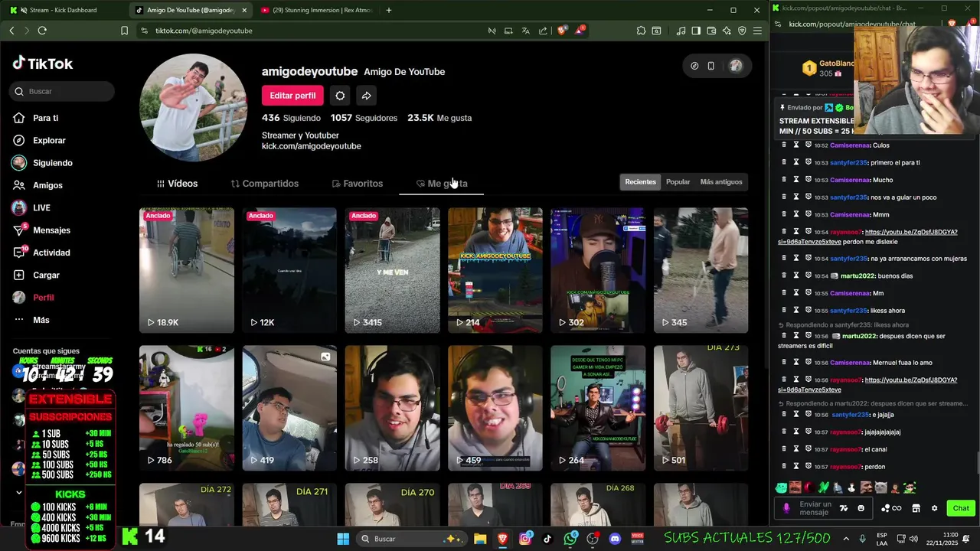Reload the TikTok page

point(42,31)
